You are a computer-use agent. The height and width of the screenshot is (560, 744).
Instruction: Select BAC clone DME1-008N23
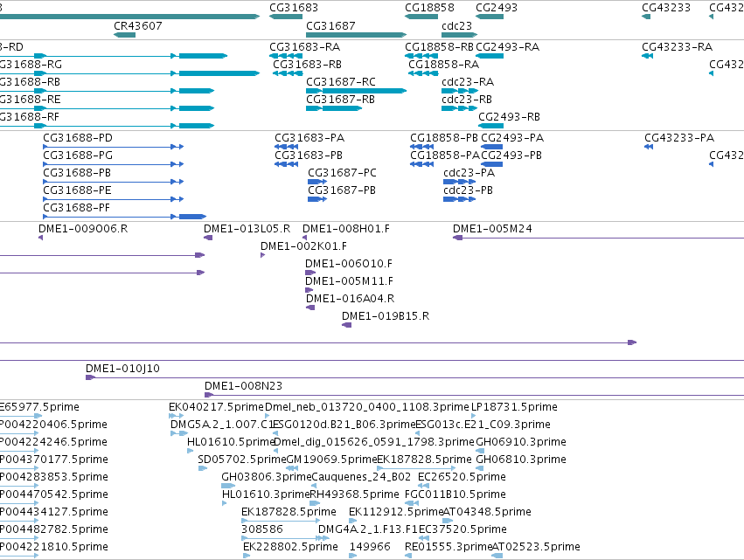(x=243, y=386)
